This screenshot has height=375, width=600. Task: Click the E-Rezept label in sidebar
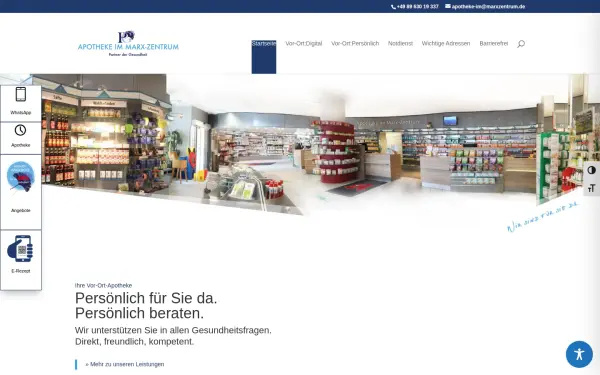tap(21, 271)
